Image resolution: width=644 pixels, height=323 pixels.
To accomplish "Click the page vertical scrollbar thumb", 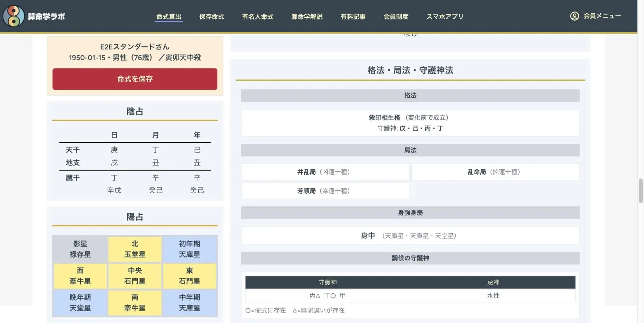I will (x=641, y=191).
